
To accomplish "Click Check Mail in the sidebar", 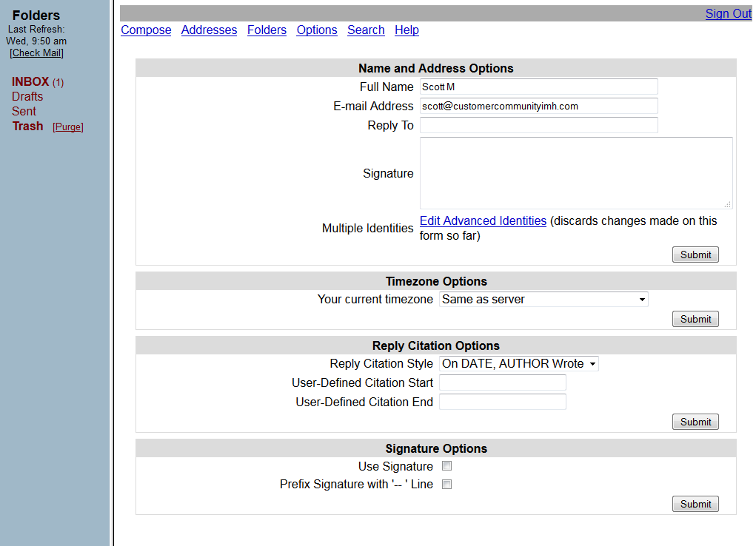I will [36, 53].
